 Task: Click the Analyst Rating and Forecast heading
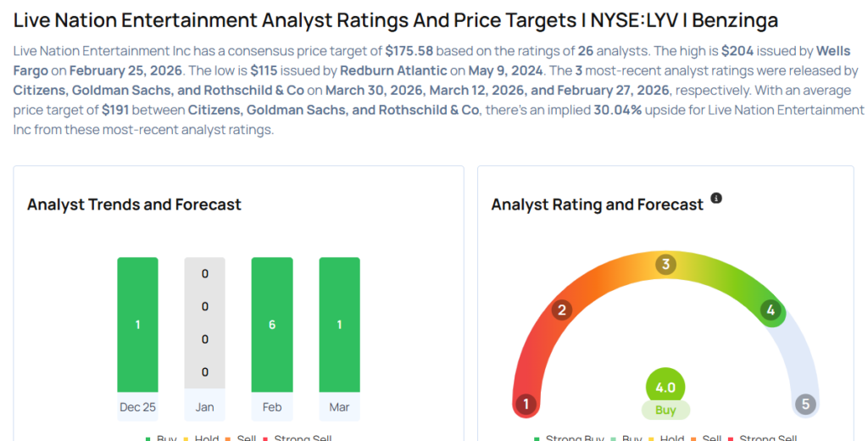click(x=598, y=204)
